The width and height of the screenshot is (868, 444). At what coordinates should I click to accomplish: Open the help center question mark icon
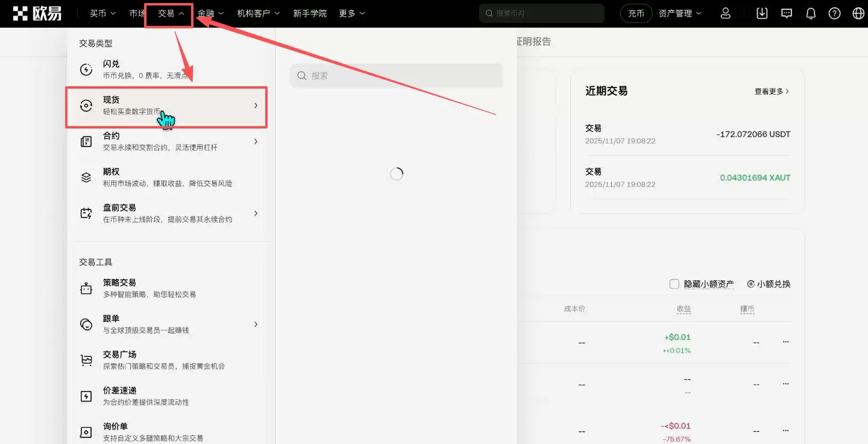[835, 13]
